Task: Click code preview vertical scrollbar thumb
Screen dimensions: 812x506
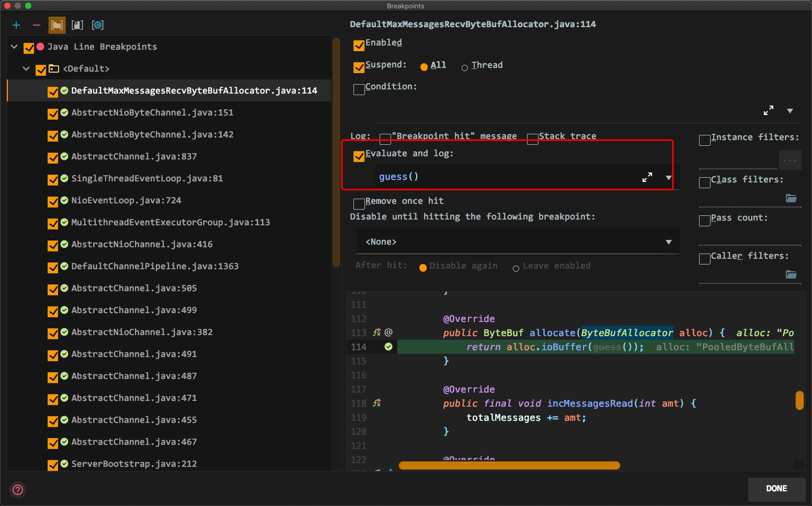Action: coord(799,400)
